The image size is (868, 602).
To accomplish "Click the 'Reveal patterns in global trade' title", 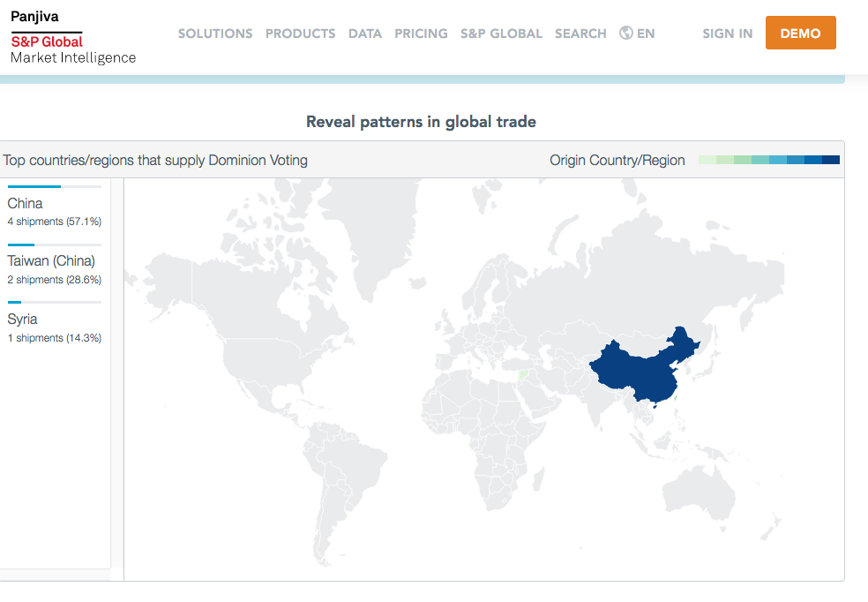I will click(x=422, y=122).
